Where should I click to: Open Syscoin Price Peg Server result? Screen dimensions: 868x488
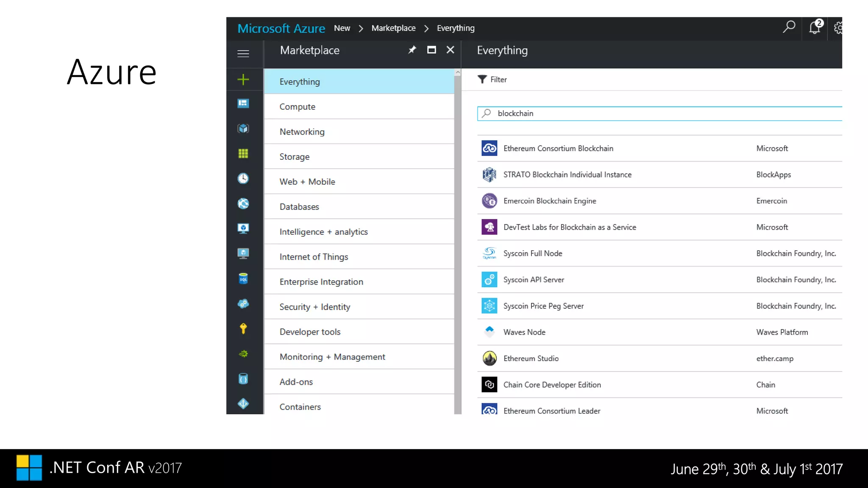click(659, 306)
